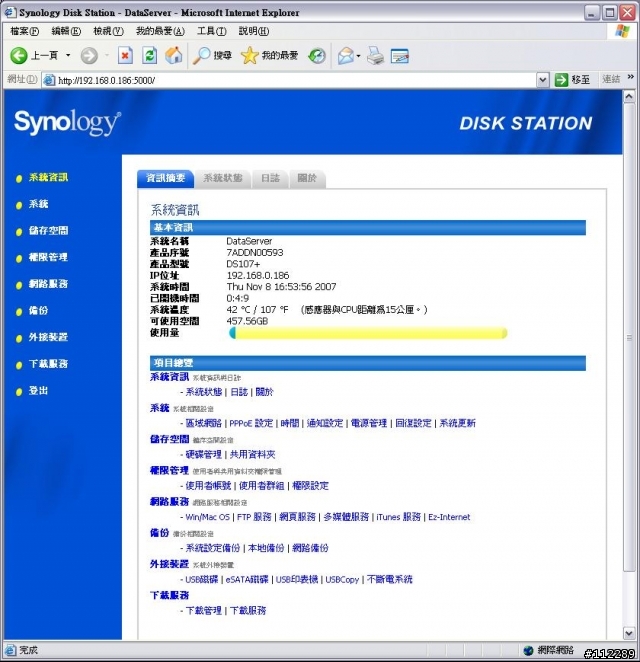The image size is (640, 662).
Task: Click the IE Back arrow icon
Action: coord(19,56)
